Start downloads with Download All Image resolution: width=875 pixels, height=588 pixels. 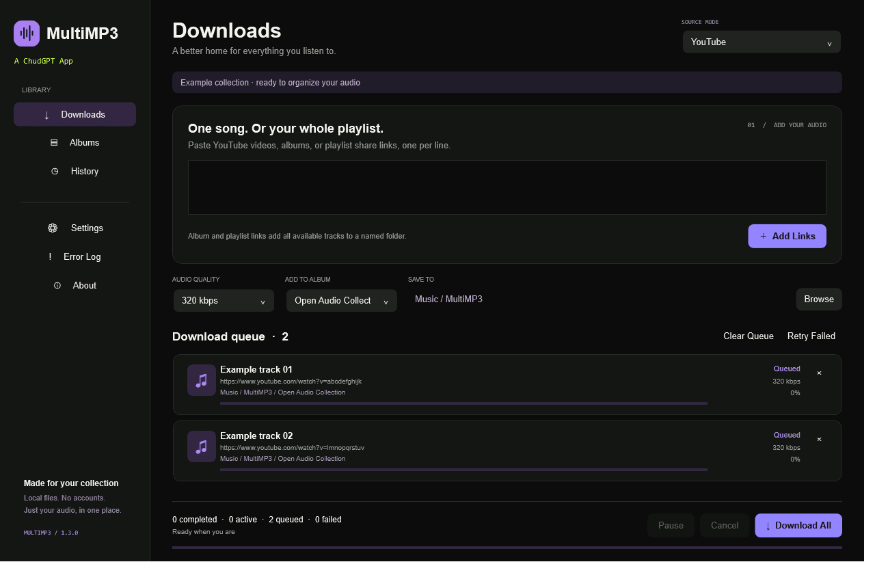(798, 526)
